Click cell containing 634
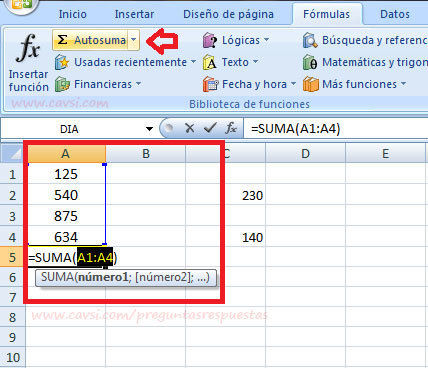 66,237
